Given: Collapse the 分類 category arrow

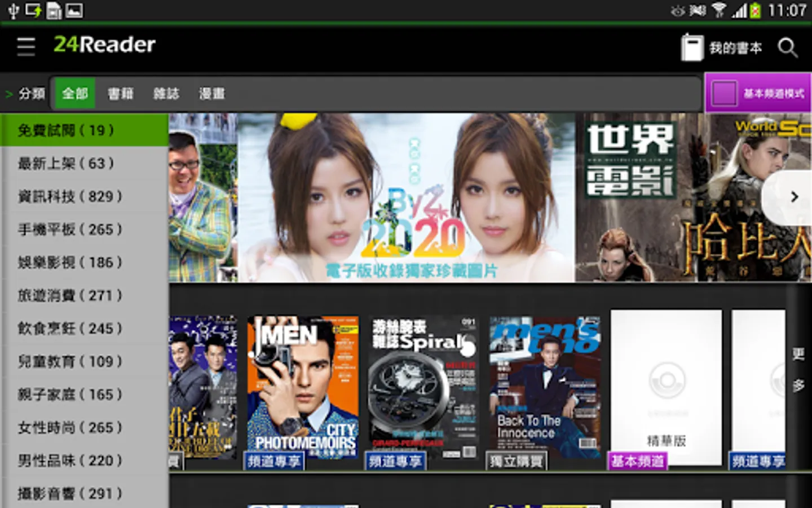Looking at the screenshot, I should [x=9, y=94].
